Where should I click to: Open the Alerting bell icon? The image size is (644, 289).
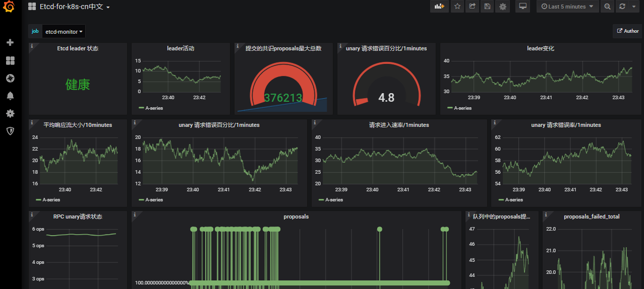(x=10, y=96)
